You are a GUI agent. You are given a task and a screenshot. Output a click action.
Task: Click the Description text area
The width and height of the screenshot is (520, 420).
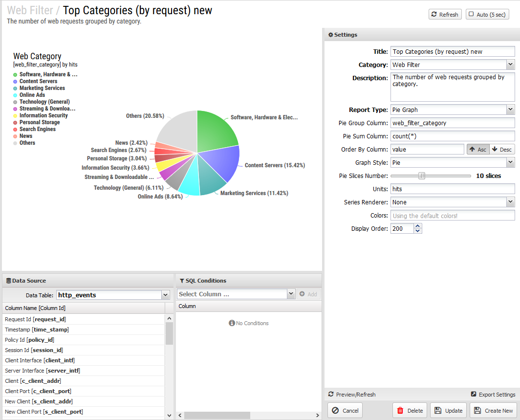[453, 87]
